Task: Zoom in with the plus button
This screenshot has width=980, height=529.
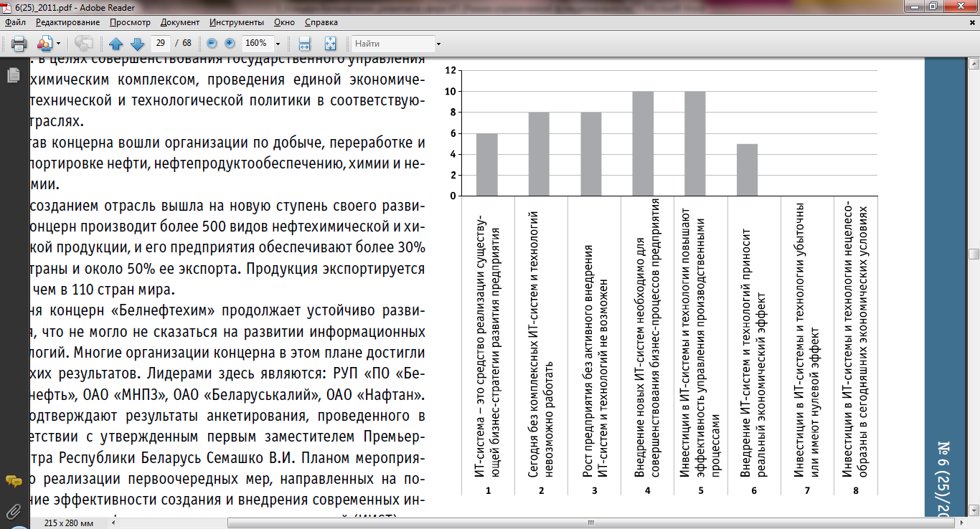Action: click(230, 43)
